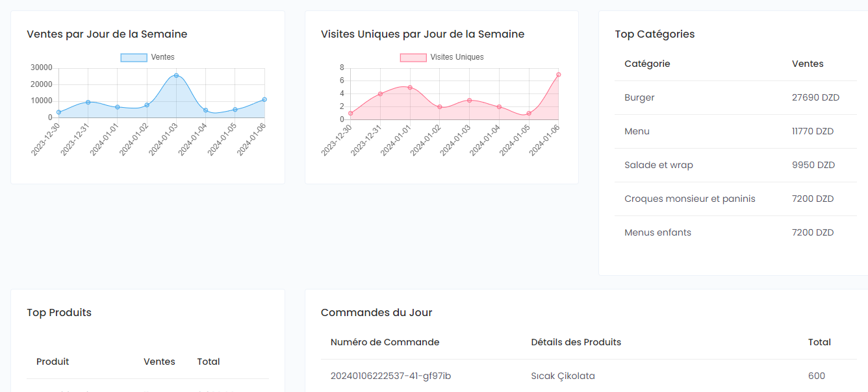Click the 2024-01-01 point on the Visites Uniques chart
Screen dimensions: 868x392
coord(410,88)
